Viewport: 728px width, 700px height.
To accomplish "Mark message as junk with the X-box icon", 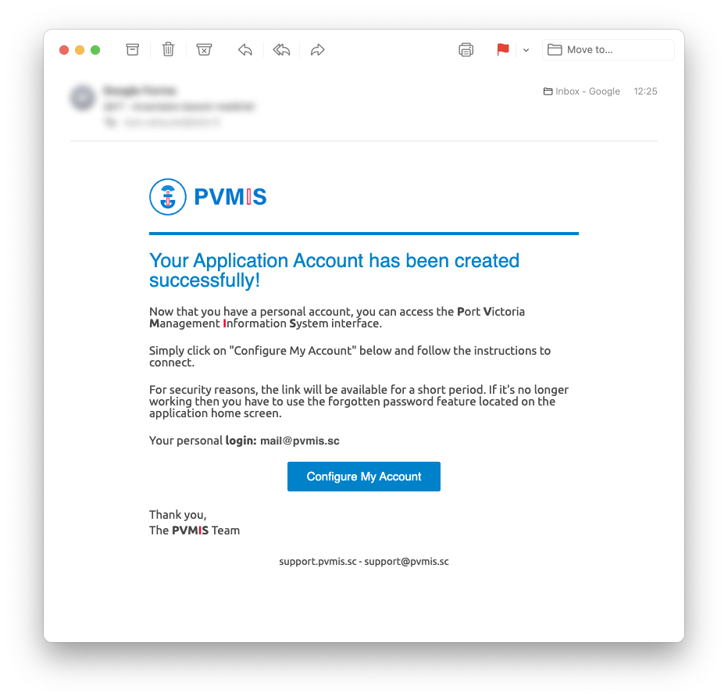I will pyautogui.click(x=204, y=50).
